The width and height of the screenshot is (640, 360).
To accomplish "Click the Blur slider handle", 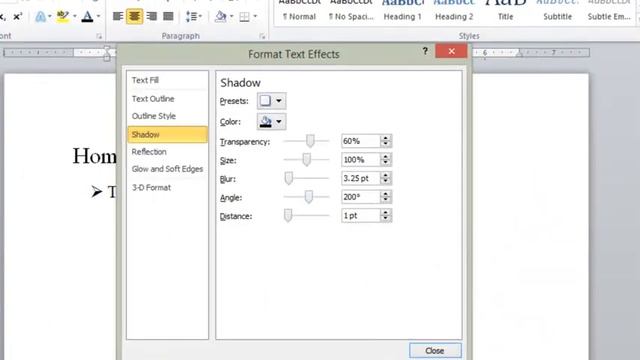I will 289,178.
